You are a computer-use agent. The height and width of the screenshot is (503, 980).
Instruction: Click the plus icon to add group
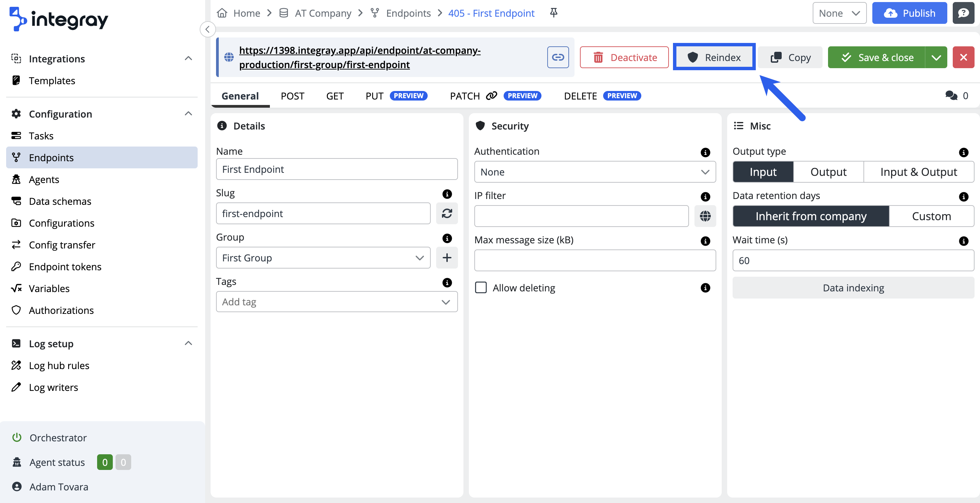[x=447, y=258]
